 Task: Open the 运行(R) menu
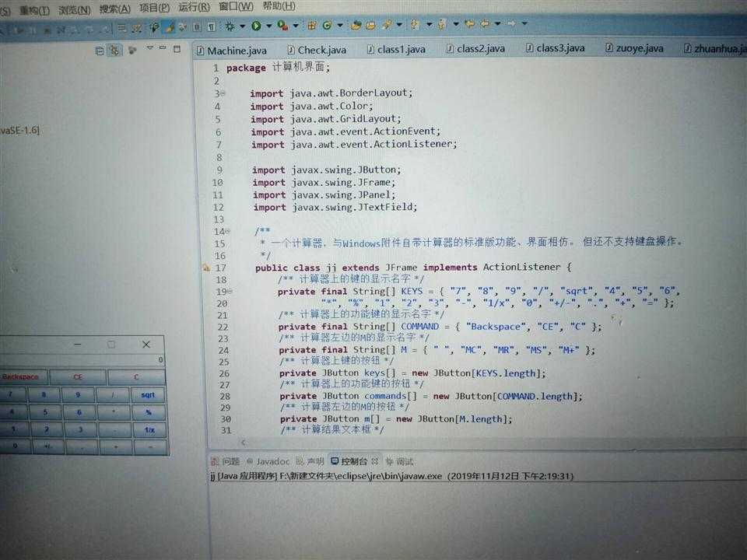pos(194,7)
